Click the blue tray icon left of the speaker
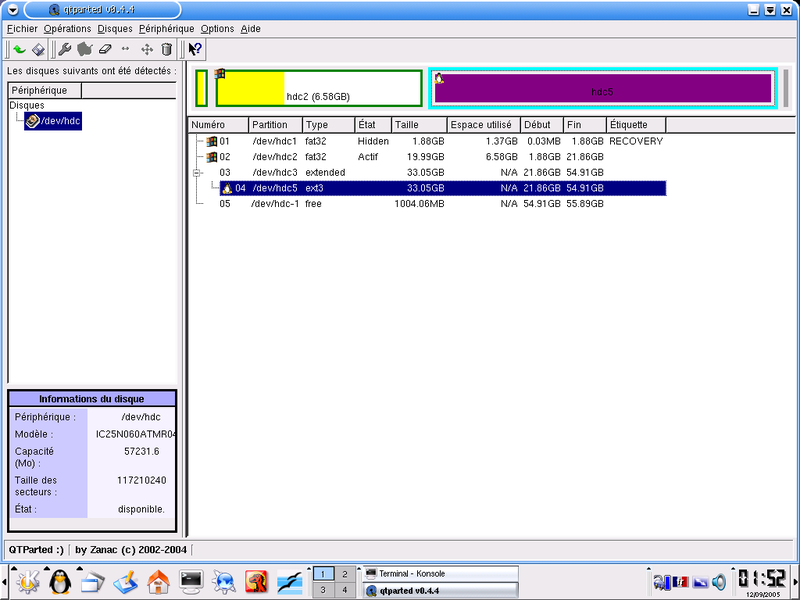The height and width of the screenshot is (600, 800). tap(700, 582)
